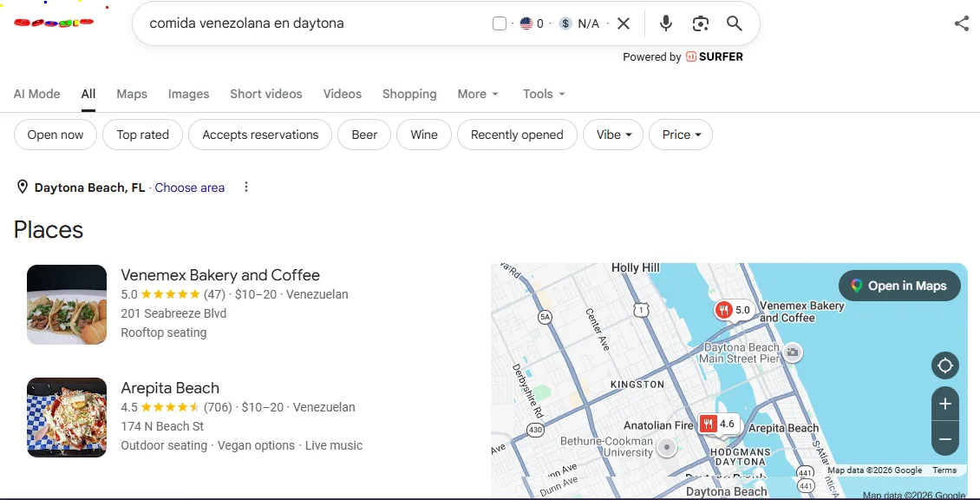The height and width of the screenshot is (500, 980).
Task: Click the Open in Maps button
Action: 899,286
